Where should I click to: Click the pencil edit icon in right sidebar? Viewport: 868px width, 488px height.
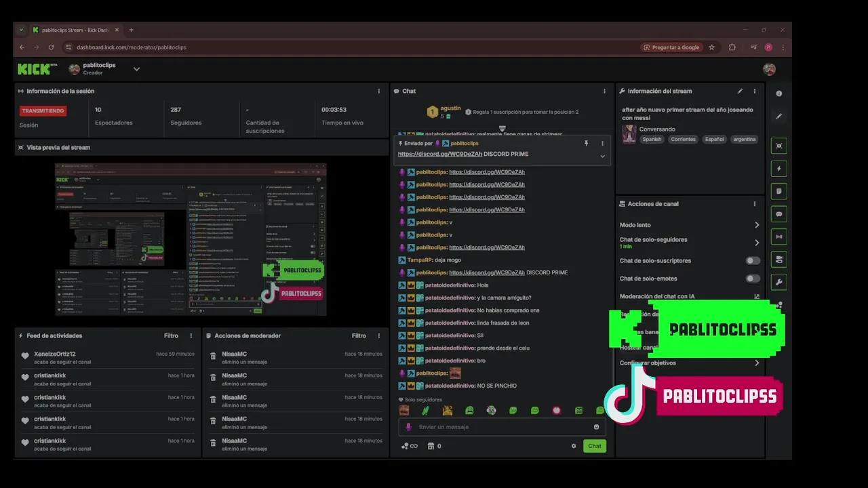point(778,116)
